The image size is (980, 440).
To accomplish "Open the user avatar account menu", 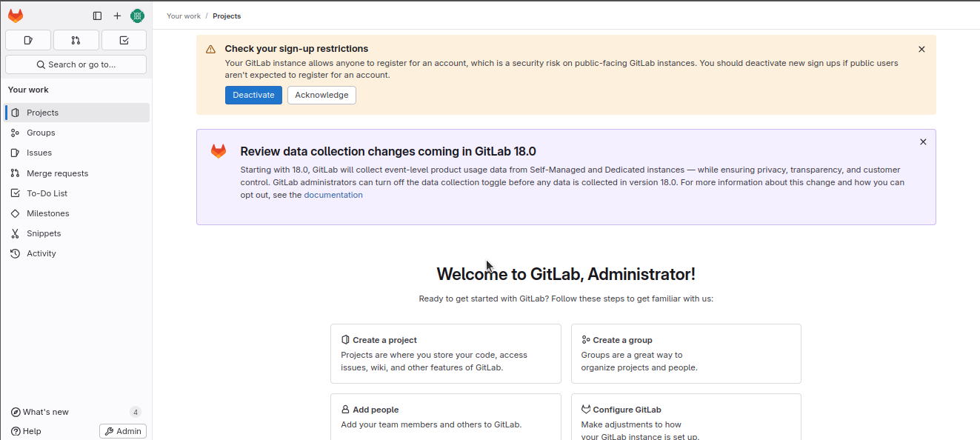I will click(137, 15).
